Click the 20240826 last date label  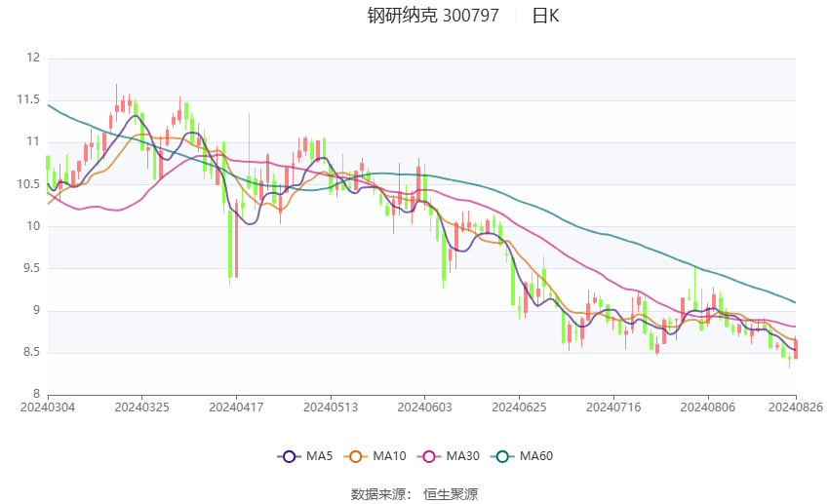796,407
